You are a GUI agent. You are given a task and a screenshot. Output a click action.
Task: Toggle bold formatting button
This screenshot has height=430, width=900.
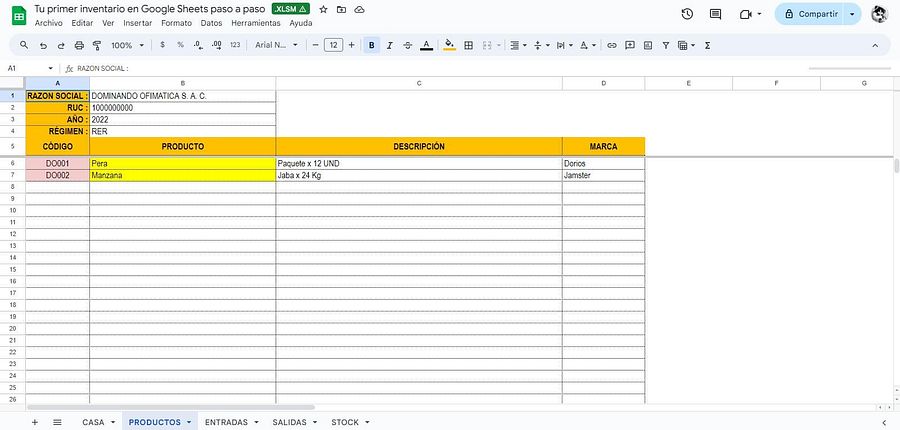pos(372,45)
